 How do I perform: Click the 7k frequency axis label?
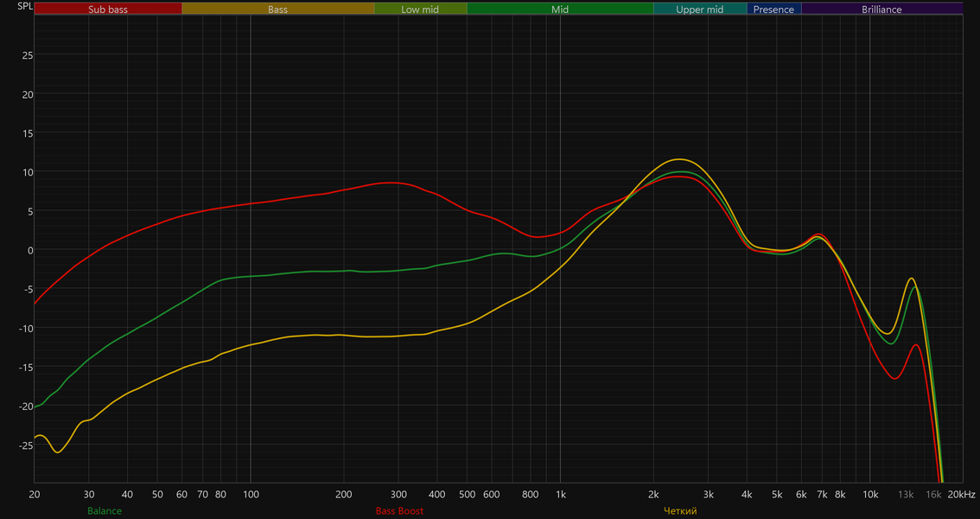(822, 495)
